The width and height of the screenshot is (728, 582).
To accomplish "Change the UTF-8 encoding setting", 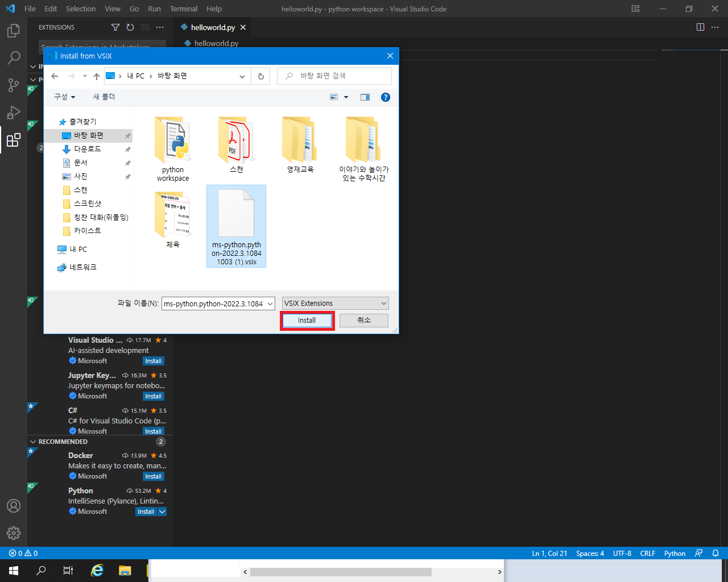I will (622, 553).
